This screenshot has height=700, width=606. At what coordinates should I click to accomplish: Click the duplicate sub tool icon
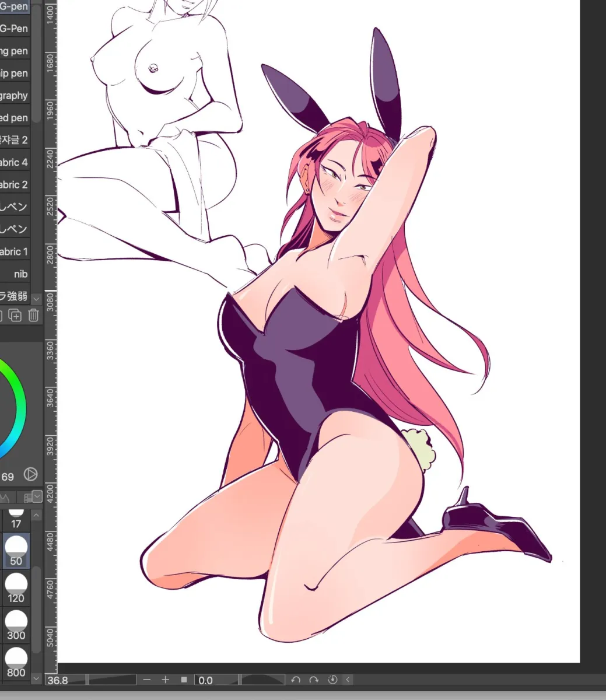coord(15,316)
